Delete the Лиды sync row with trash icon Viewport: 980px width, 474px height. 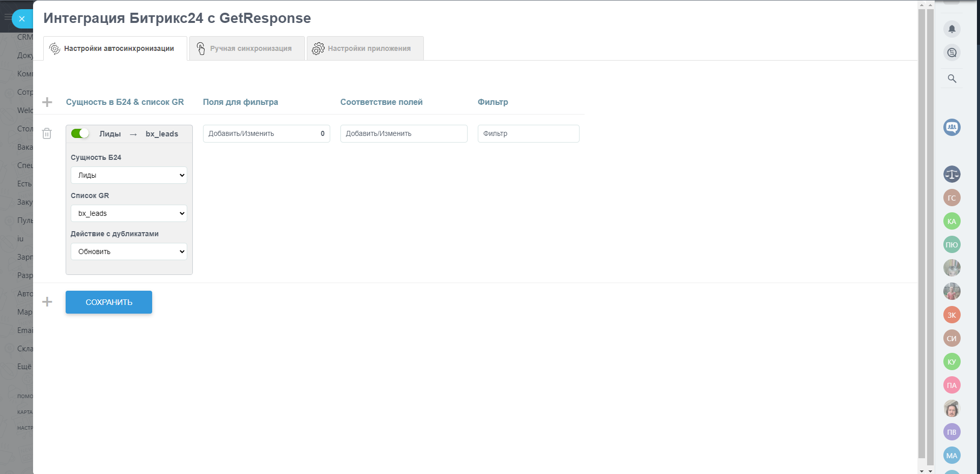(x=47, y=133)
